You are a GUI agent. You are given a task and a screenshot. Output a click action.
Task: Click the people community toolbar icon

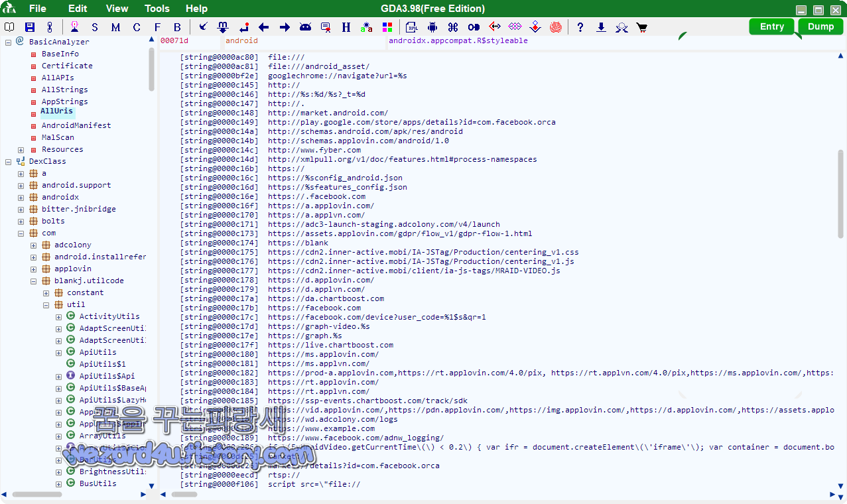(x=621, y=27)
